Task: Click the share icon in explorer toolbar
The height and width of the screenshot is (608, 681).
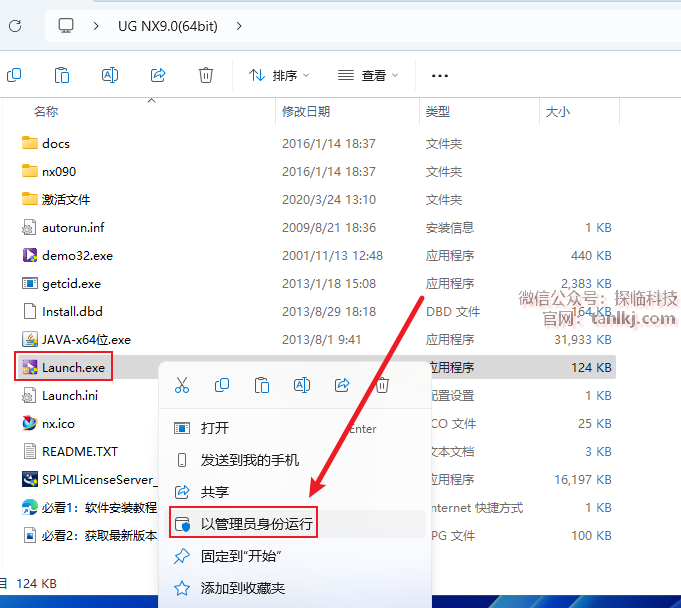Action: point(158,75)
